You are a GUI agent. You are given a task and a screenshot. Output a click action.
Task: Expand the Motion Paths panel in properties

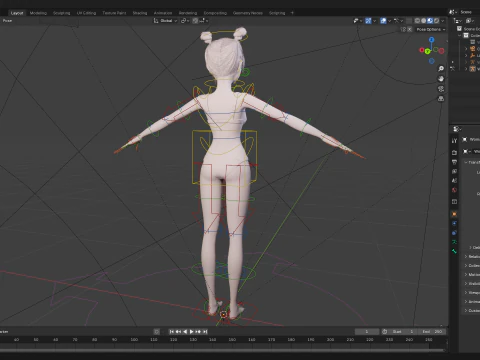pos(466,275)
